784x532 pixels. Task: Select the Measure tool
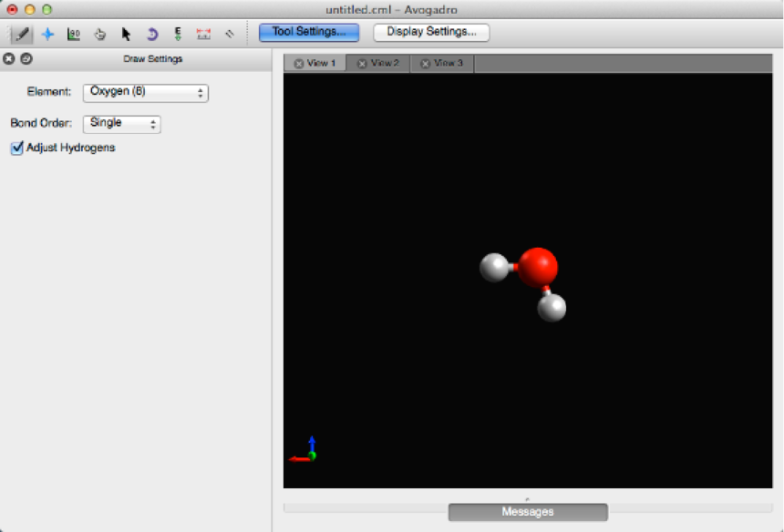203,34
